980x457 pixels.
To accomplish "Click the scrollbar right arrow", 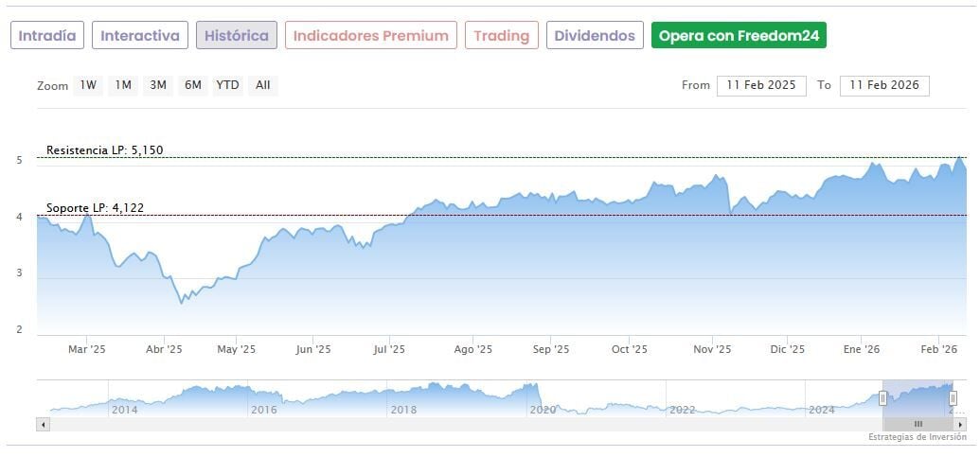I will 960,424.
